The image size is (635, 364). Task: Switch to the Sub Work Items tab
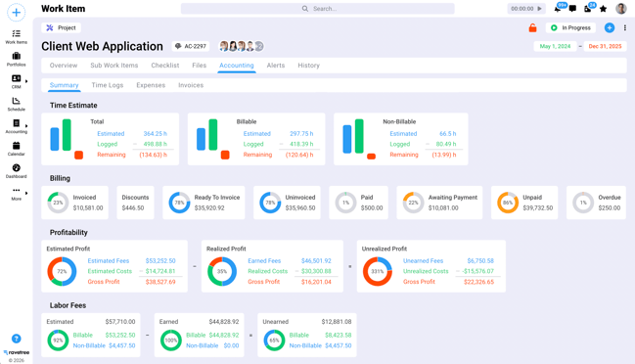coord(114,66)
